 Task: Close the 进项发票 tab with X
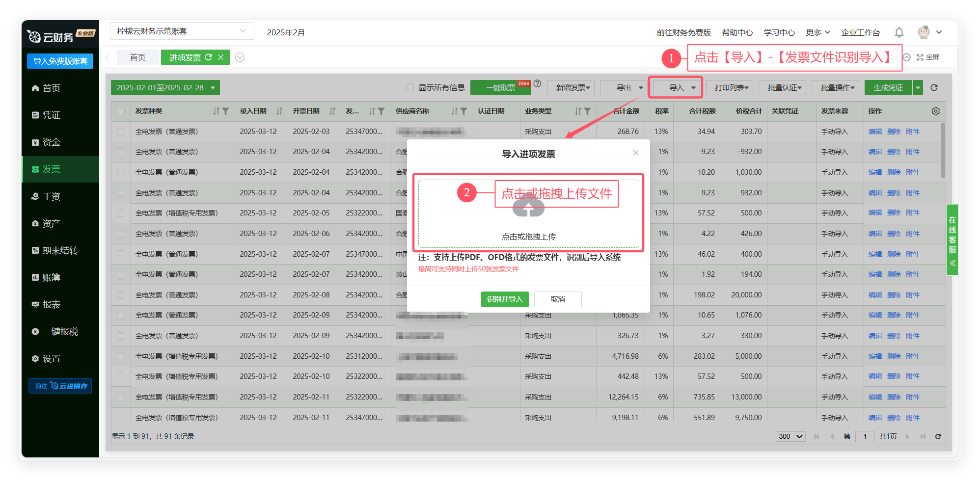click(x=221, y=57)
